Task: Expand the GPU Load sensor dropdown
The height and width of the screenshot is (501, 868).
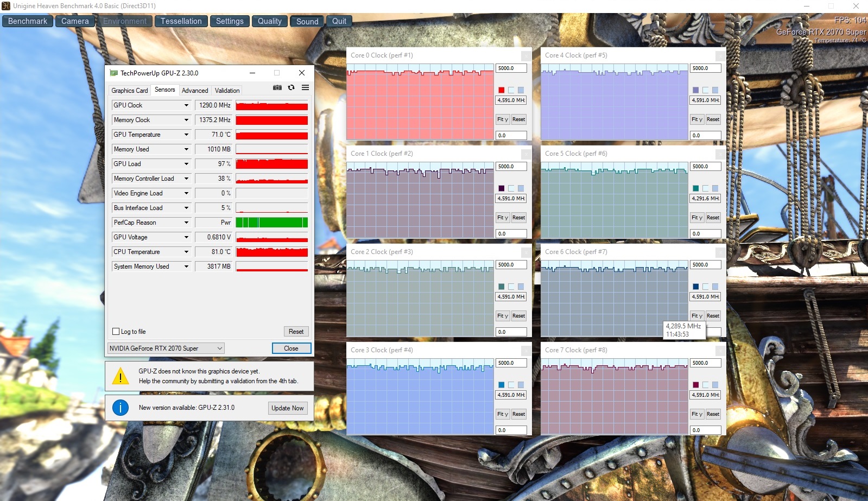Action: tap(186, 164)
